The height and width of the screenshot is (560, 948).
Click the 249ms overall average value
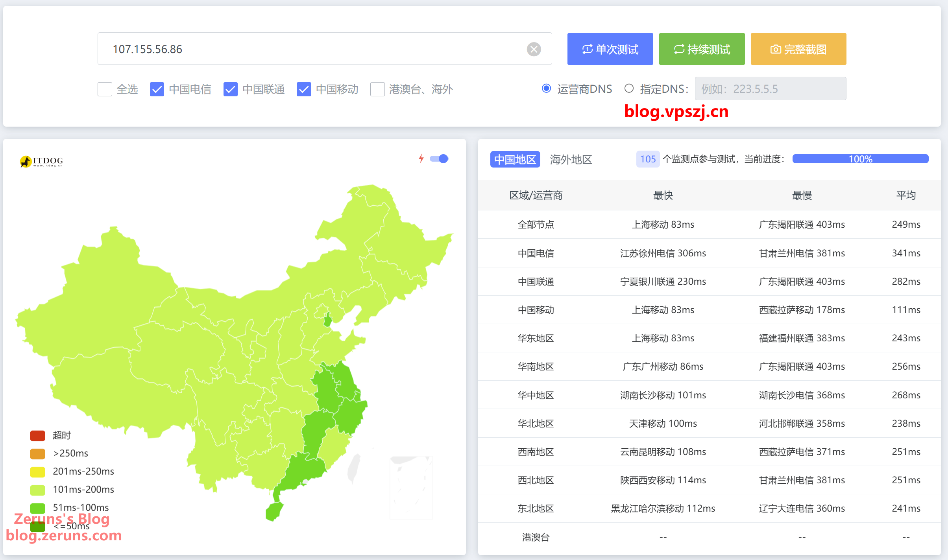[x=906, y=225]
